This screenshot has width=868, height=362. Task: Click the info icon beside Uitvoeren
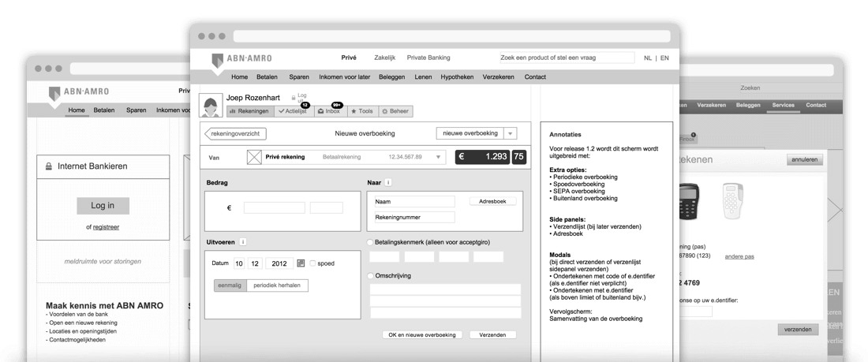(x=243, y=242)
